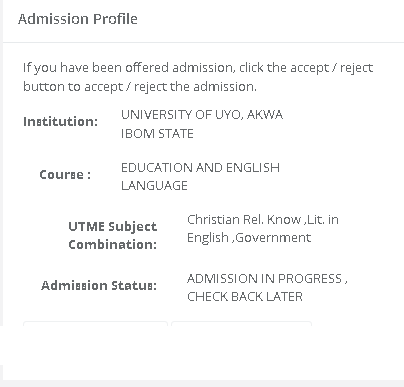The image size is (404, 387).
Task: Click the Admission Status label
Action: point(99,286)
